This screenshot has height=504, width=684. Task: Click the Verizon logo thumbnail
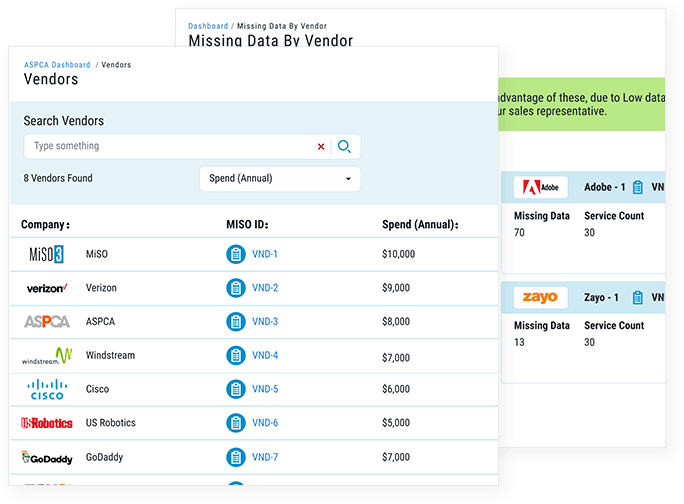[x=47, y=288]
